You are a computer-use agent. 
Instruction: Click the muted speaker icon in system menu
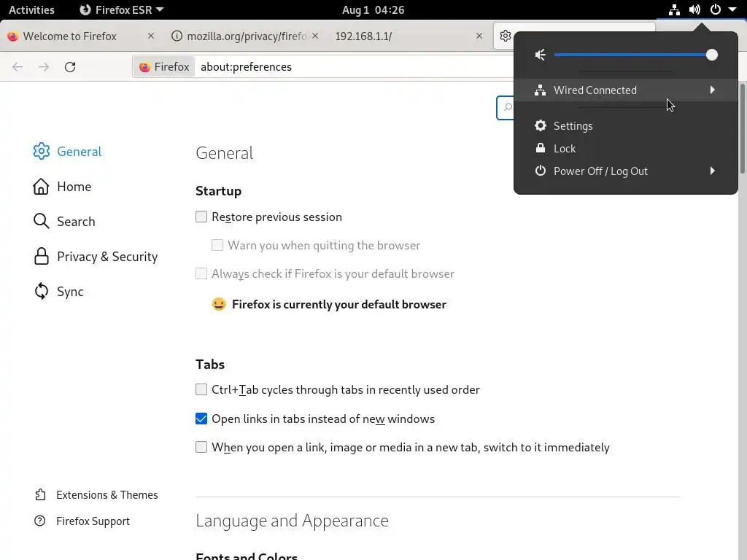(x=541, y=55)
